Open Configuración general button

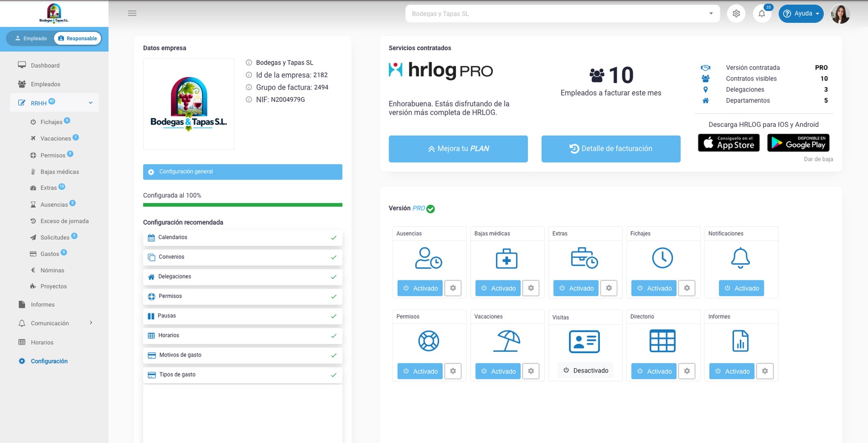[x=243, y=172]
